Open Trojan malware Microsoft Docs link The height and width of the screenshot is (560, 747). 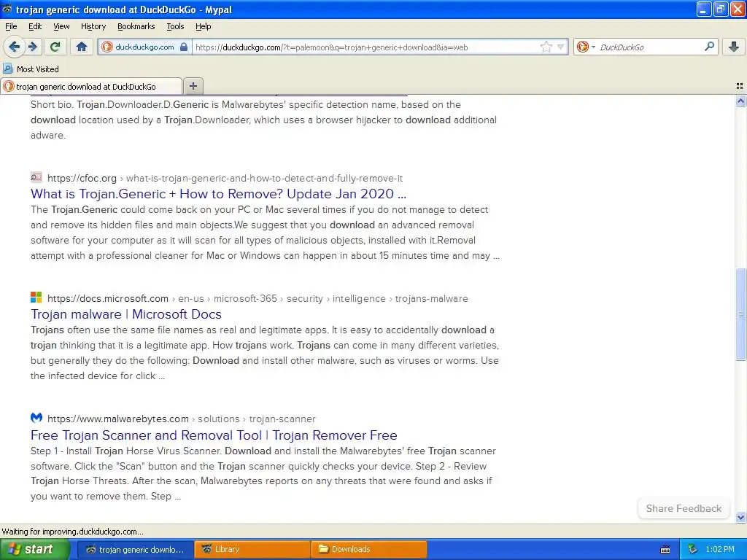126,314
